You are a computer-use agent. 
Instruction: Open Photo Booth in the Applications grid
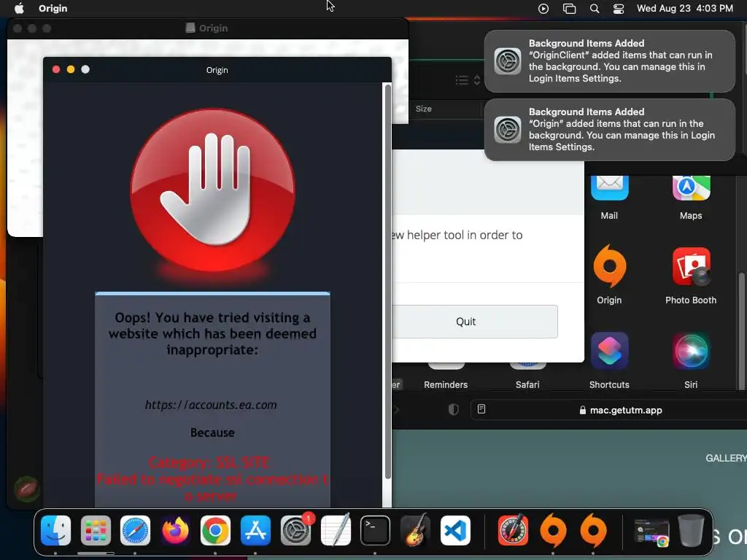(691, 266)
